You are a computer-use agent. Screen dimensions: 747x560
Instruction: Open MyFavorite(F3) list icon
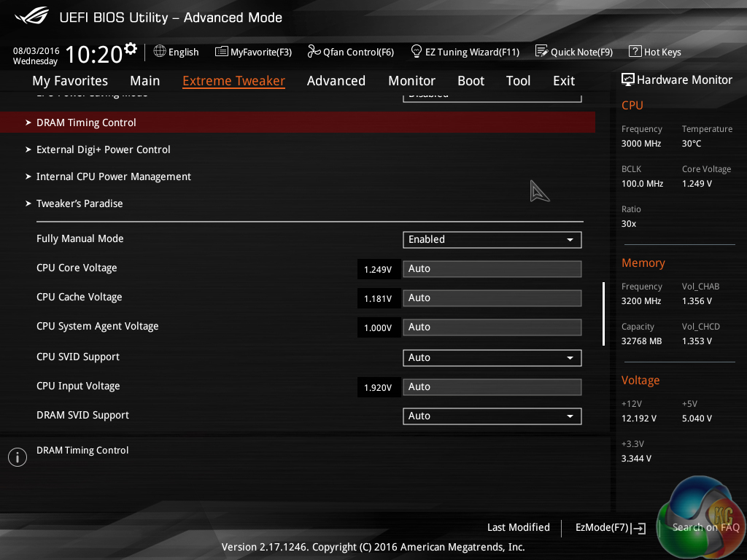[221, 52]
